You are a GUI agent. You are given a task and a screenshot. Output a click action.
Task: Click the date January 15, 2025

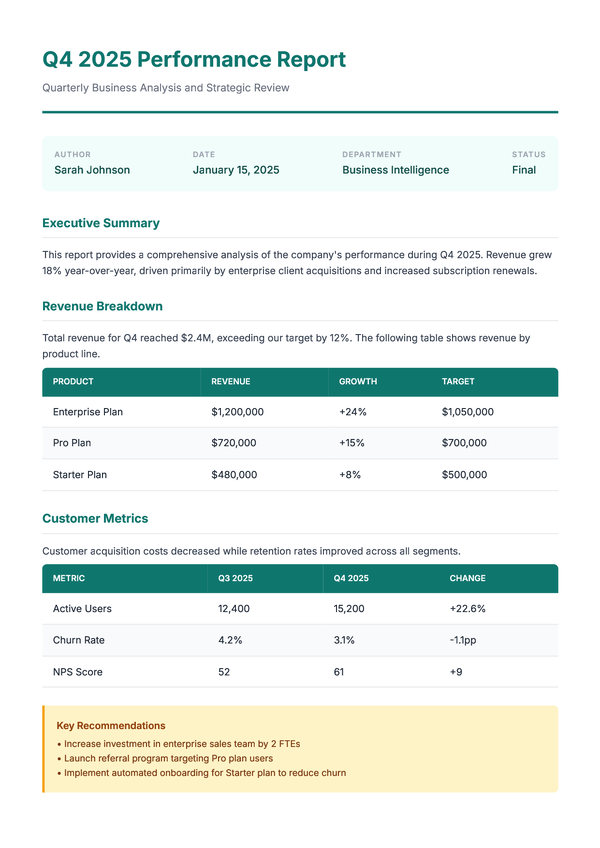(x=236, y=170)
